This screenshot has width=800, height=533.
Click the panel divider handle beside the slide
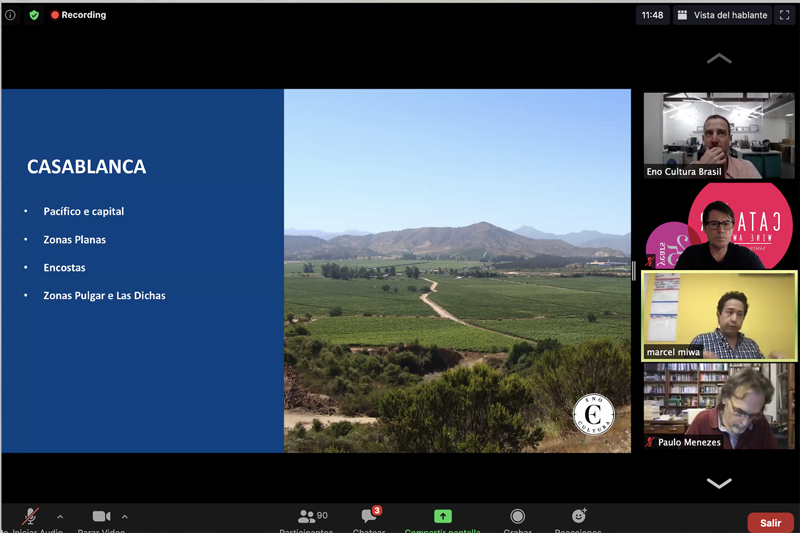click(x=634, y=271)
